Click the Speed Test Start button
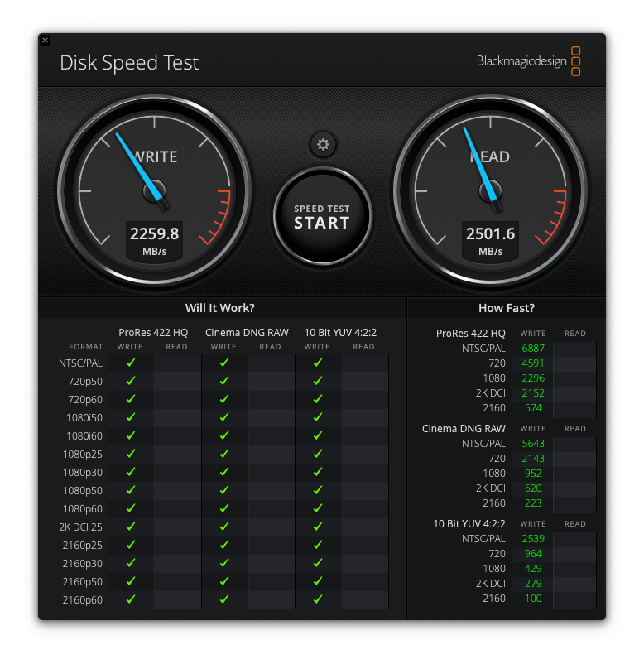This screenshot has width=644, height=664. click(322, 217)
